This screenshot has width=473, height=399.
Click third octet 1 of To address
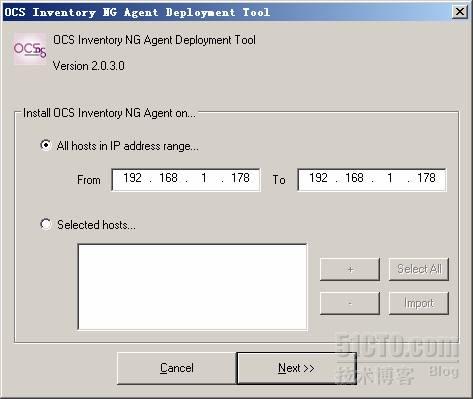[x=390, y=178]
